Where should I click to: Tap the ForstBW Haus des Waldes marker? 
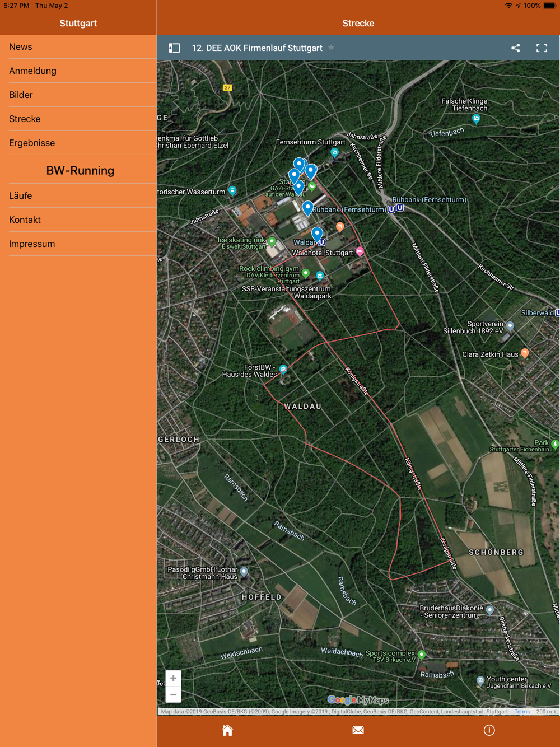tap(283, 369)
